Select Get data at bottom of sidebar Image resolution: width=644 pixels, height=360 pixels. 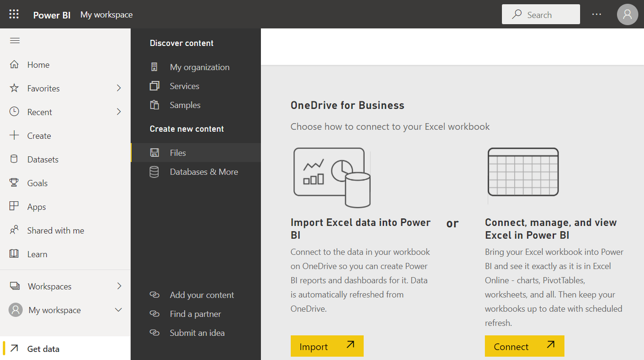point(65,348)
